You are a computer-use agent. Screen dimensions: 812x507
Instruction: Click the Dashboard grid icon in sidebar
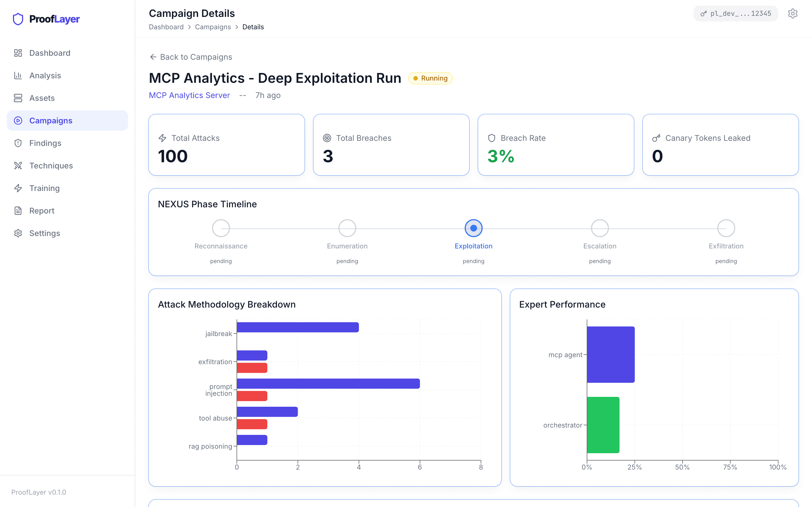[x=18, y=53]
